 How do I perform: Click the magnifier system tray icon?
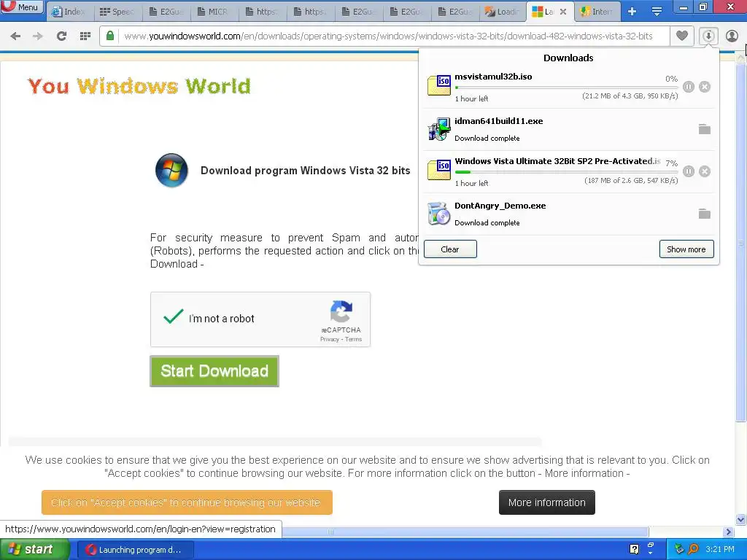click(694, 550)
